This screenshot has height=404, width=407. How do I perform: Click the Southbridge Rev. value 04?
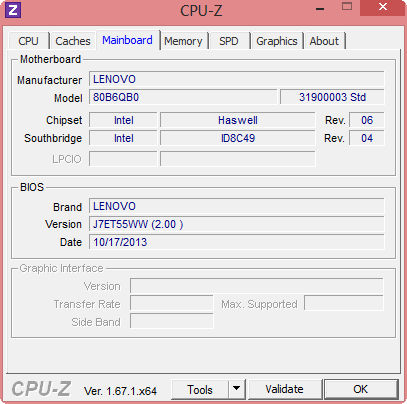pyautogui.click(x=367, y=138)
